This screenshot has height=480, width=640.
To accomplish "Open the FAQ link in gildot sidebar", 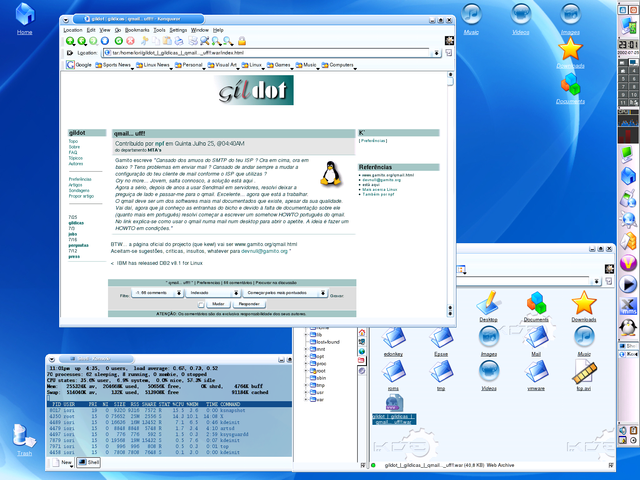I will pyautogui.click(x=73, y=152).
